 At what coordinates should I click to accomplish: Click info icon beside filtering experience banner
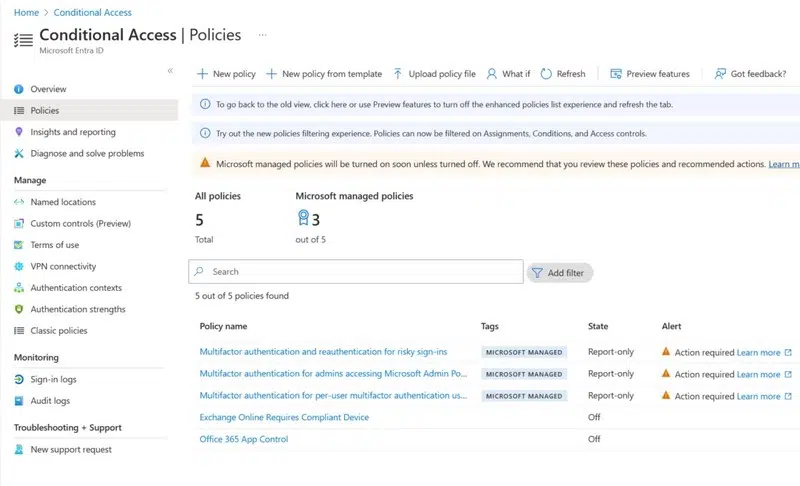click(x=205, y=133)
